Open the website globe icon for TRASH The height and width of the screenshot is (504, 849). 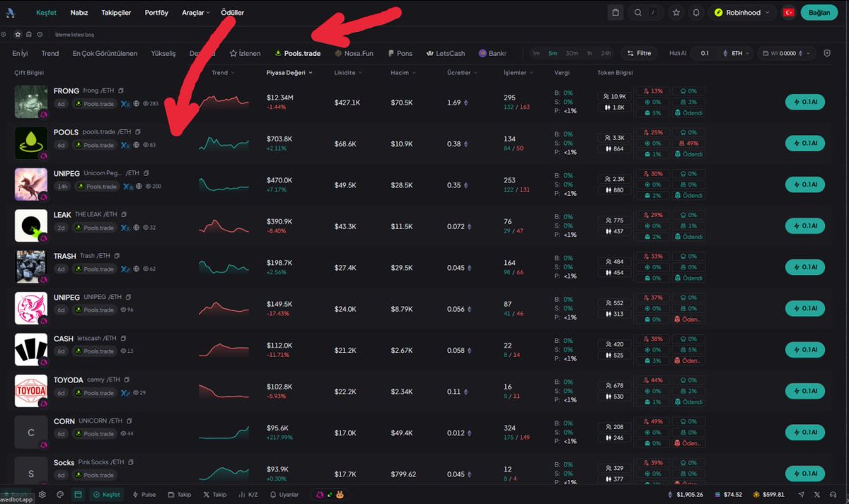pos(137,269)
